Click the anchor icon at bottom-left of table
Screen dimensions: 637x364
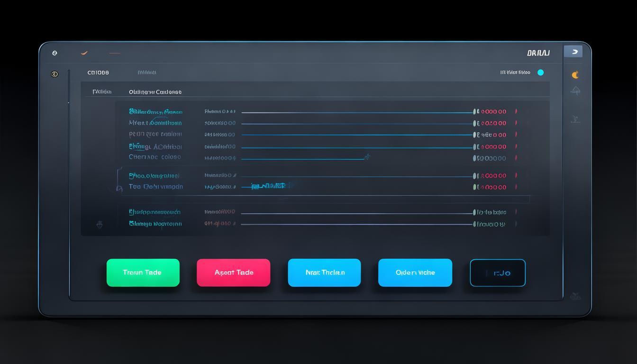click(100, 225)
